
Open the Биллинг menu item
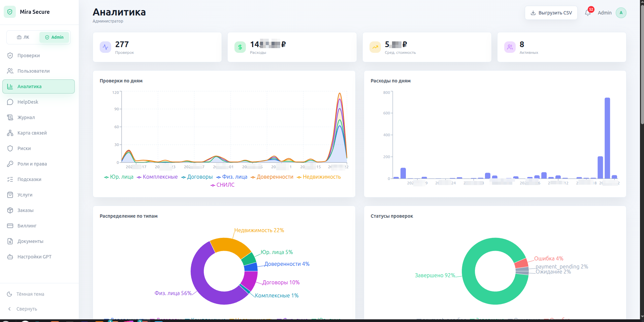click(x=38, y=226)
